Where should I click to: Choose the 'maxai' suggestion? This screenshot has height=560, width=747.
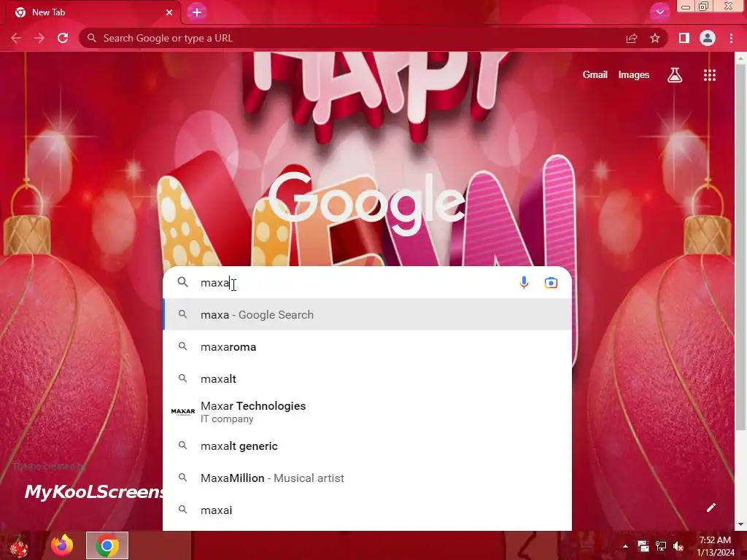pyautogui.click(x=368, y=510)
